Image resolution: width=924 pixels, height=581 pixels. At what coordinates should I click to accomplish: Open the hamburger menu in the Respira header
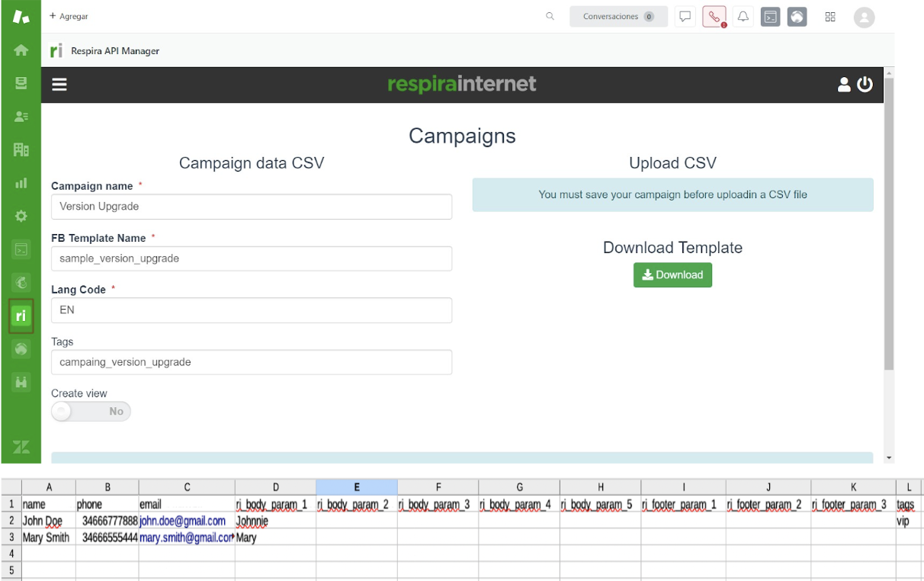(x=59, y=85)
